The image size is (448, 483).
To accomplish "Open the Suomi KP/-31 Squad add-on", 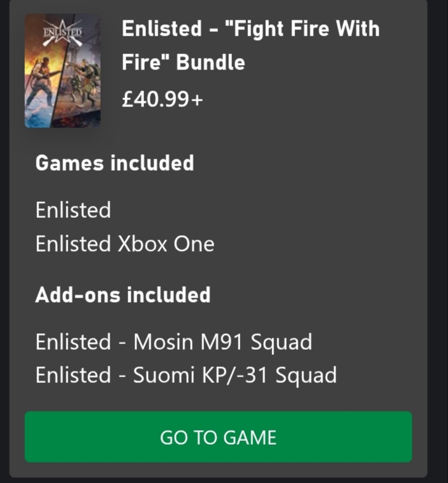I will coord(185,375).
